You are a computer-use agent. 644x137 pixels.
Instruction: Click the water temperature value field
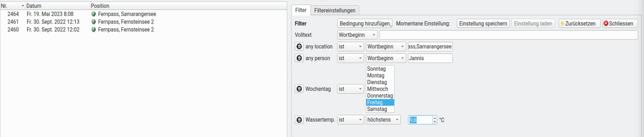420,120
